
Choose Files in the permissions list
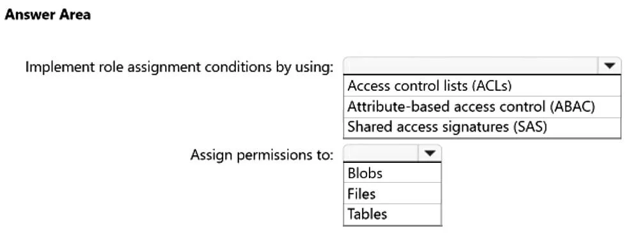(392, 193)
